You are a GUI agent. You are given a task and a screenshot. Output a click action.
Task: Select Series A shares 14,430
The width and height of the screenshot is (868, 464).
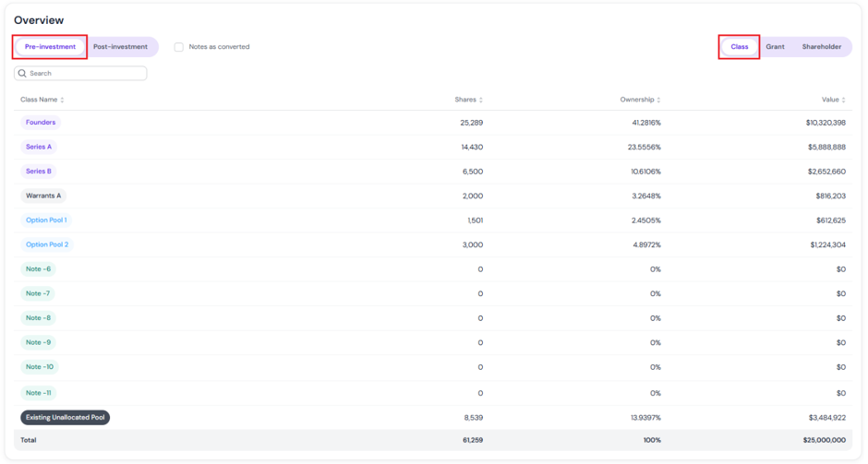[472, 147]
